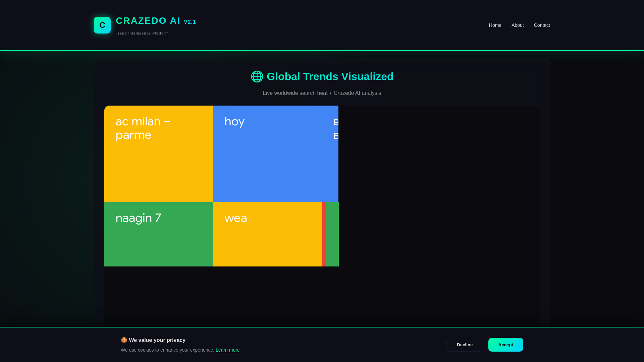Screen dimensions: 644x362
Task: Open the Contact nav link
Action: (x=542, y=25)
